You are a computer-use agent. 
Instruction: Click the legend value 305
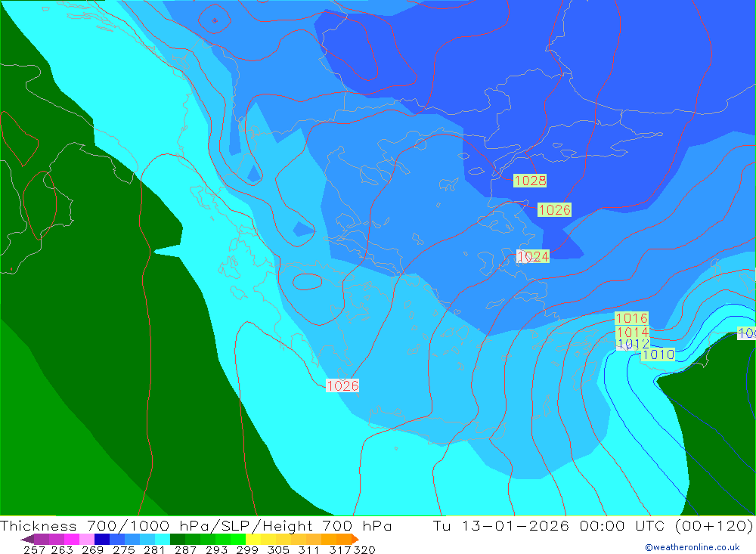[277, 549]
